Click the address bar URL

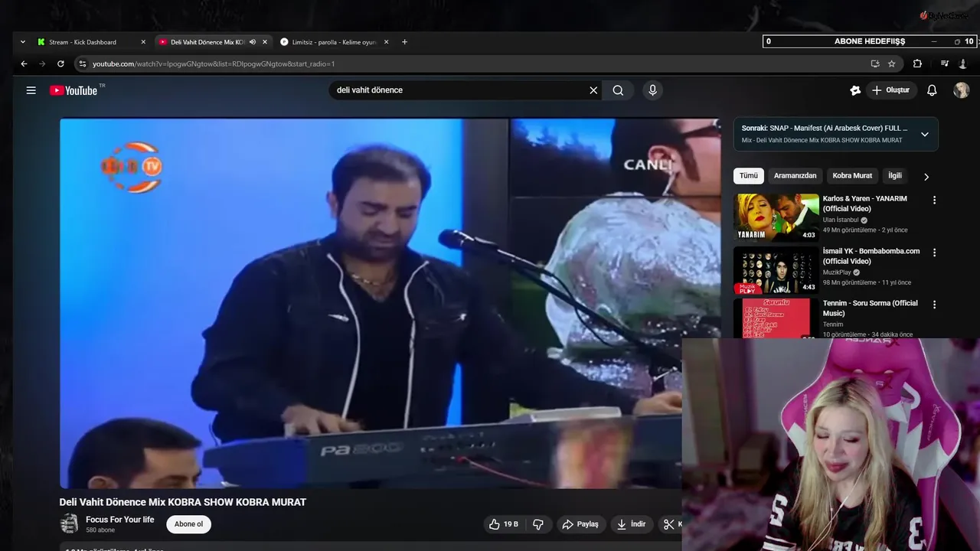pos(214,64)
